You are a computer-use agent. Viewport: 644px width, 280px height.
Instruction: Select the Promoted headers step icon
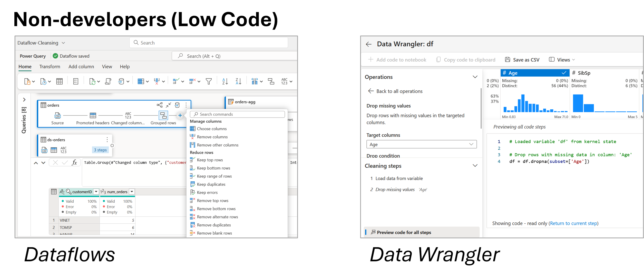click(93, 115)
